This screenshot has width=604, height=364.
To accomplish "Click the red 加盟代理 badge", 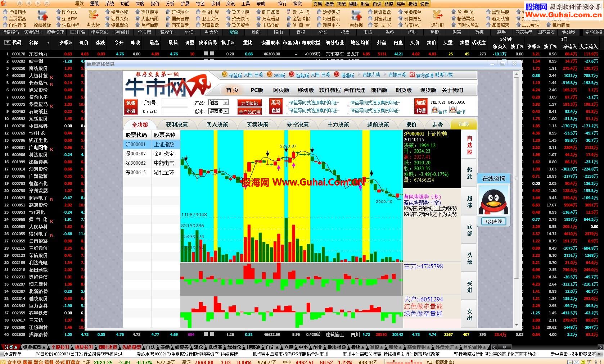I will pos(421,107).
